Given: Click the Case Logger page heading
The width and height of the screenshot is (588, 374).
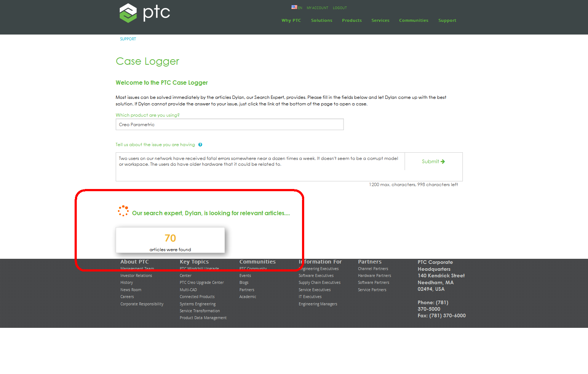Looking at the screenshot, I should tap(147, 61).
